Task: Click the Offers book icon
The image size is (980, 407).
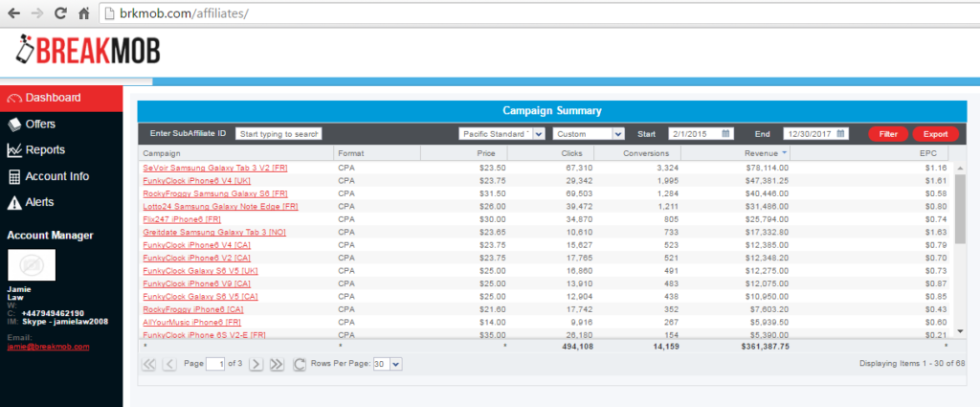Action: (14, 124)
